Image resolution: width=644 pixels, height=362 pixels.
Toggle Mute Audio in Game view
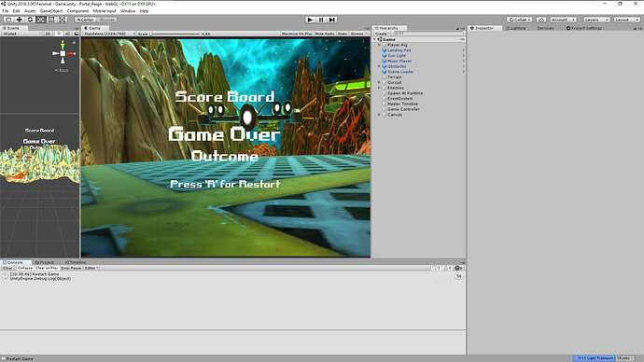point(325,34)
